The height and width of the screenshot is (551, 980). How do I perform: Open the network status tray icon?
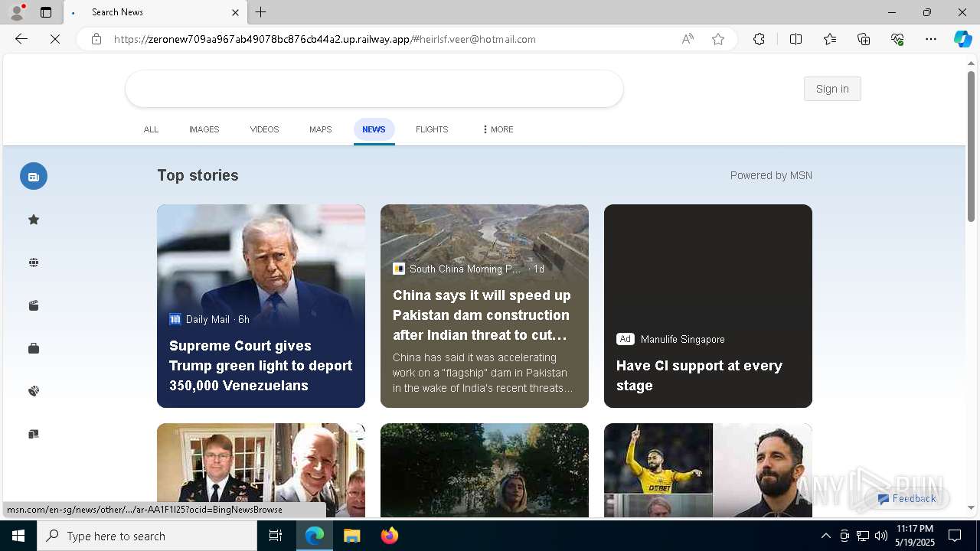coord(863,536)
